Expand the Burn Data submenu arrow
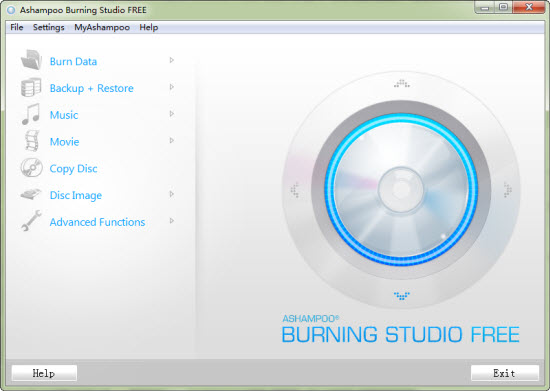This screenshot has width=550, height=391. click(172, 60)
